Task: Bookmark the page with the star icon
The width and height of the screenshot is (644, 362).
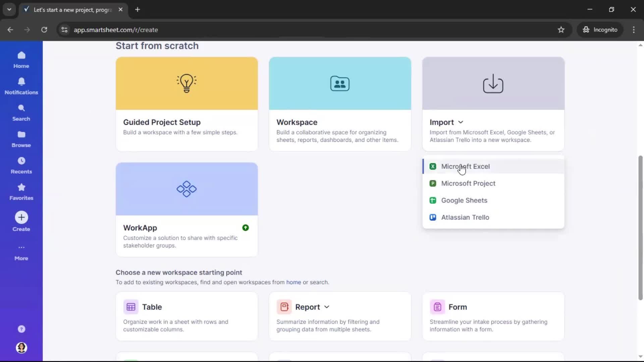Action: 561,29
